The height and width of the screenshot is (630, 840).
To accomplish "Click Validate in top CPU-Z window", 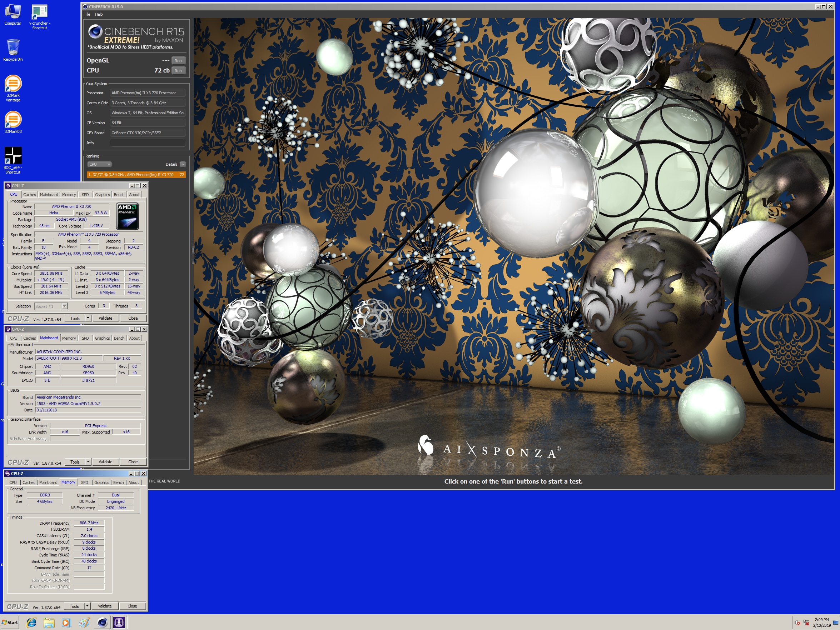I will tap(105, 319).
